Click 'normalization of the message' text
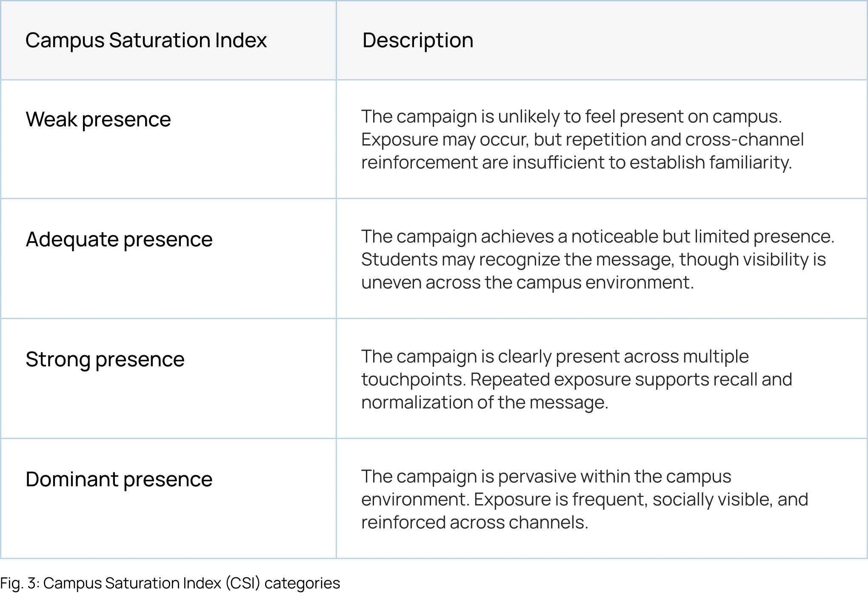The image size is (868, 605). pyautogui.click(x=484, y=402)
